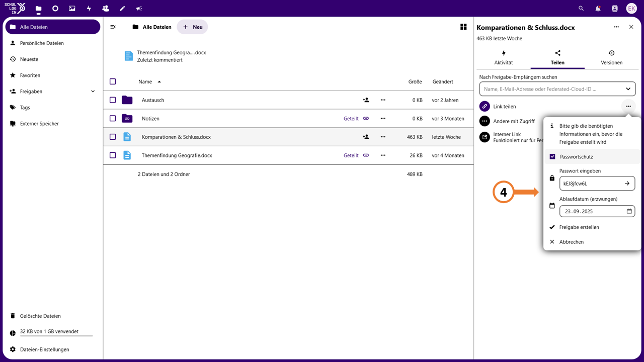Sort files by the Name column
Screen dimensions: 644x362
click(145, 81)
